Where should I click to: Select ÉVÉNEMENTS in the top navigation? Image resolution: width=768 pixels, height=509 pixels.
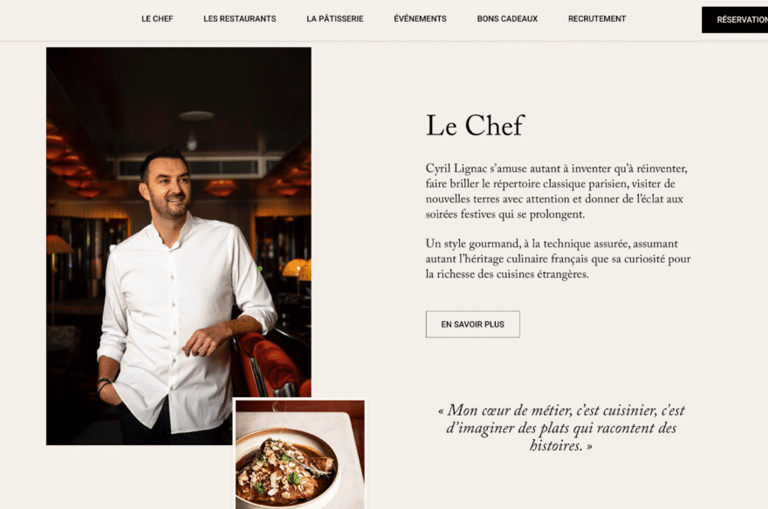click(x=420, y=19)
